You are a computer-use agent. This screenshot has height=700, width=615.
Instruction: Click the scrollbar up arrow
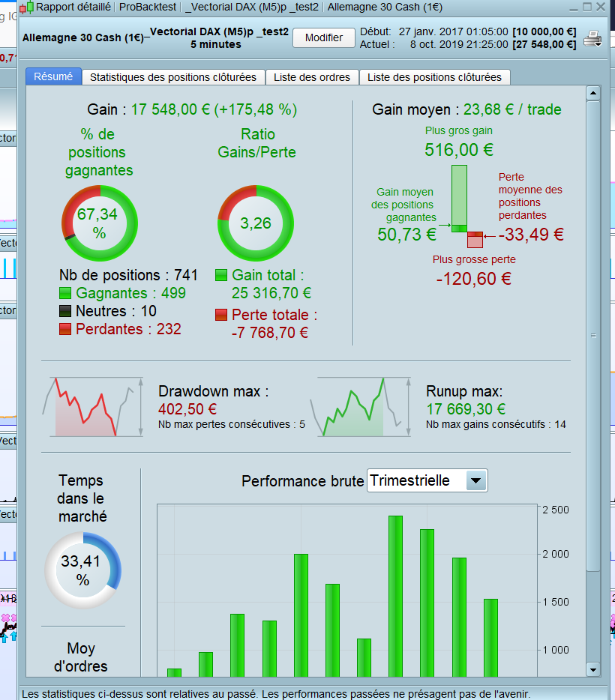593,93
